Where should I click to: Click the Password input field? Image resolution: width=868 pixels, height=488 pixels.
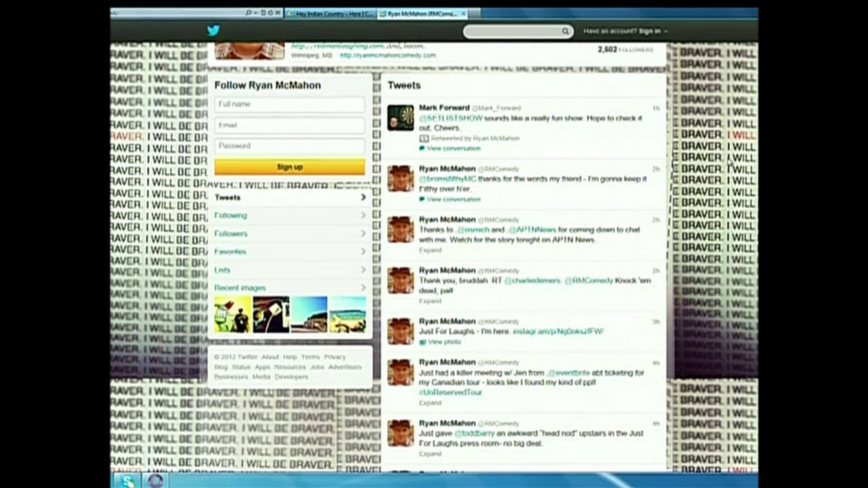pos(289,146)
